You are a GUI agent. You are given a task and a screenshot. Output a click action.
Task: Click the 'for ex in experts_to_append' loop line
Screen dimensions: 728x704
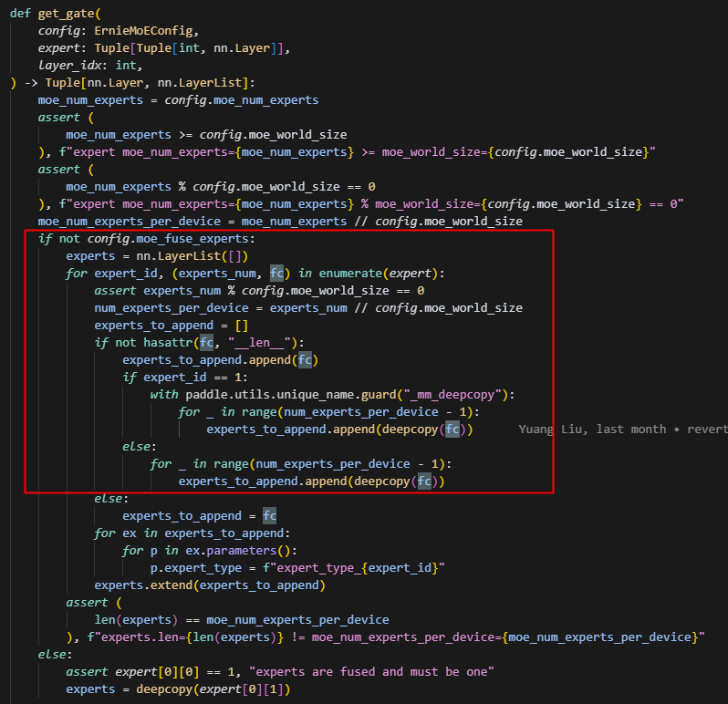[192, 533]
